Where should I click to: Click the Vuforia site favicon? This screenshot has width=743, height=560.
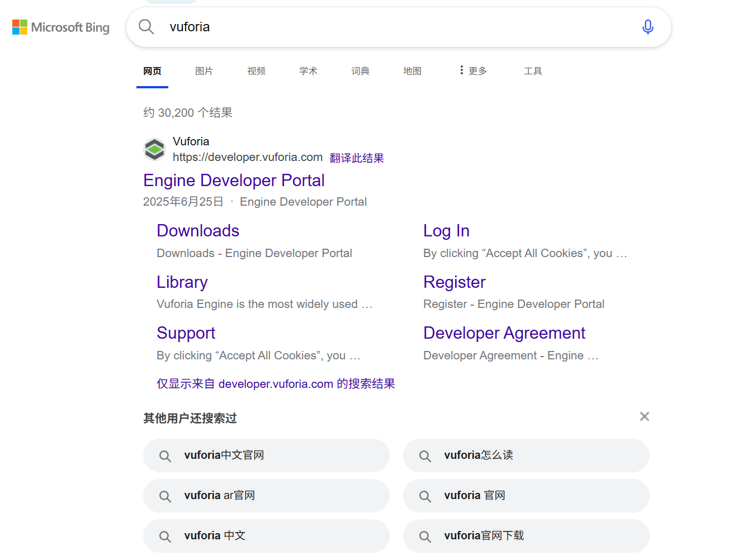pos(155,150)
